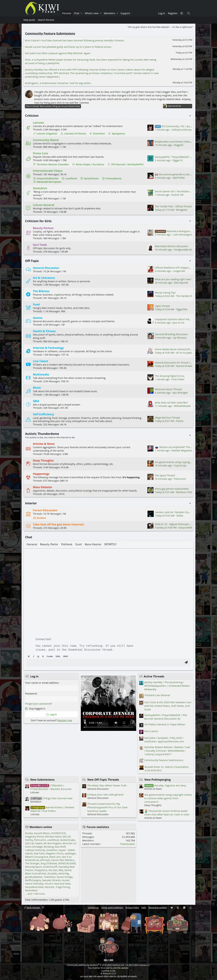This screenshot has width=217, height=980.
Task: Open the Support navigation item
Action: point(125,13)
